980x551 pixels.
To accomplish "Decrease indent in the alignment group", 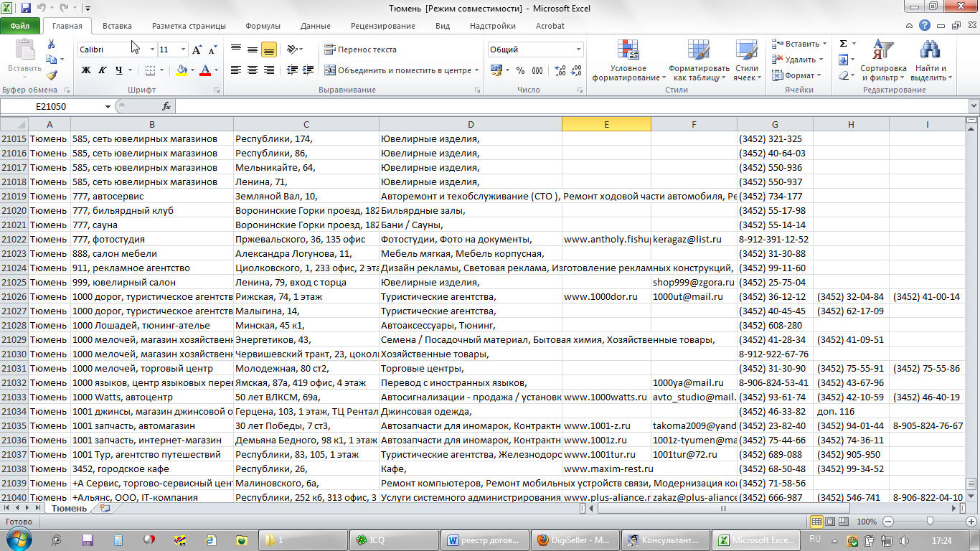I will click(292, 70).
